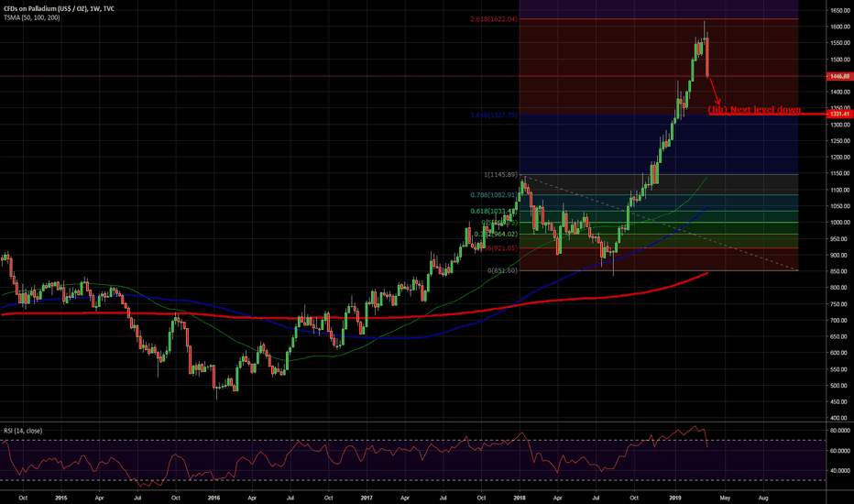Click the RSI scale value '40.0000'
854x504 pixels.
(840, 471)
